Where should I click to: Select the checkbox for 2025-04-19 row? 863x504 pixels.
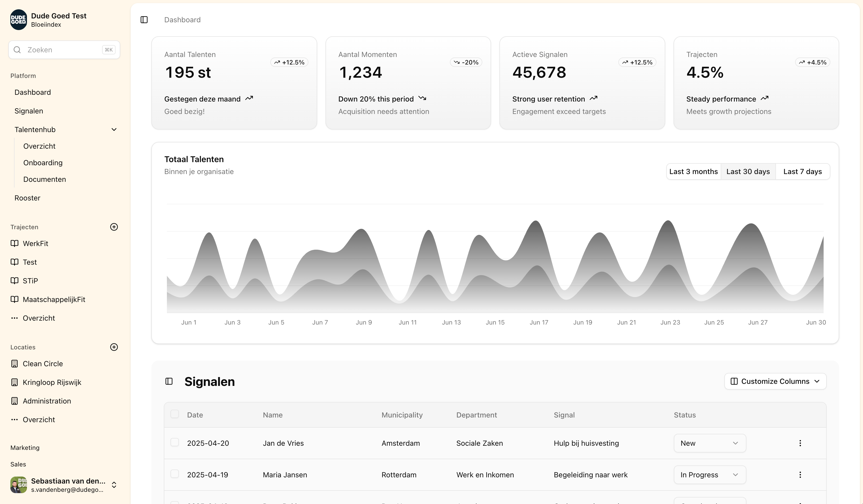175,474
